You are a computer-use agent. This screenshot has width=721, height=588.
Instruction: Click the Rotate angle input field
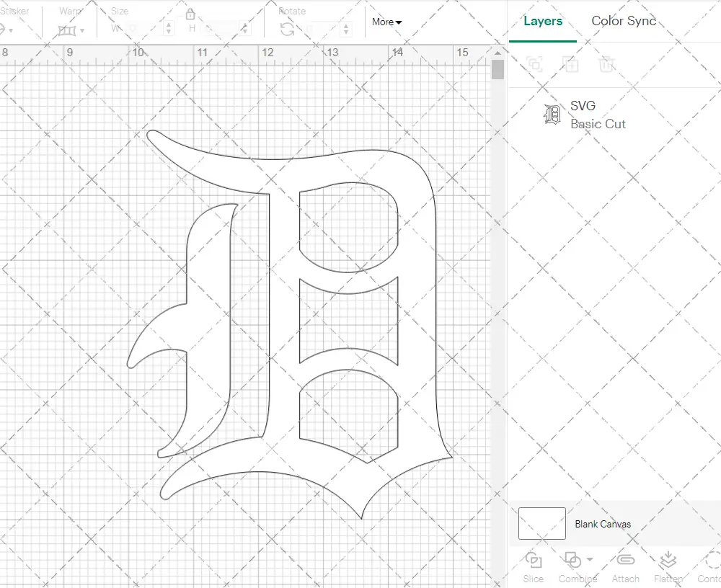(x=322, y=30)
